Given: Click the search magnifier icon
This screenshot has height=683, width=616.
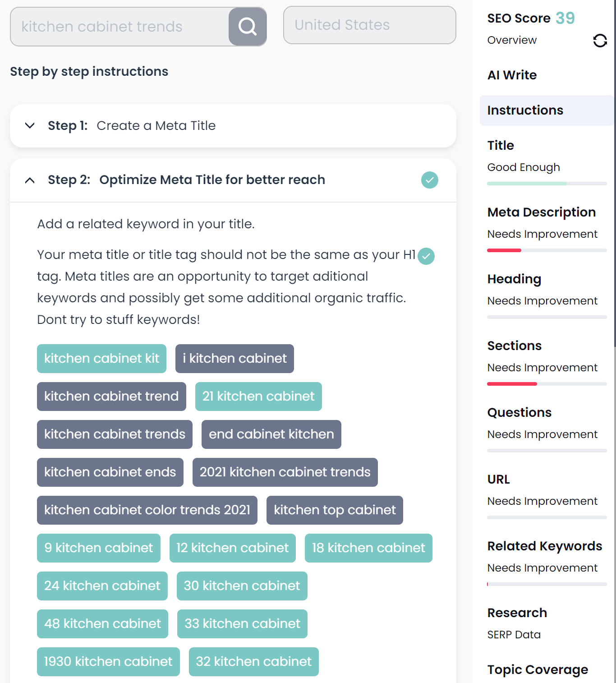Looking at the screenshot, I should [247, 27].
